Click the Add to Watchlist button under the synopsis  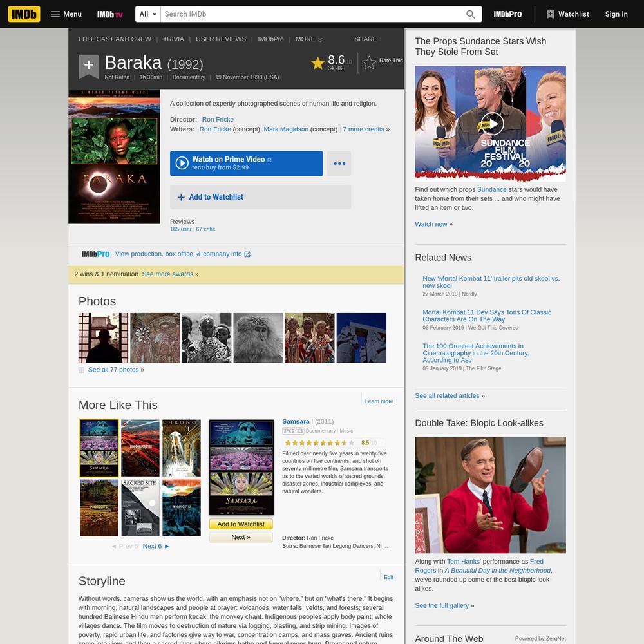[260, 197]
